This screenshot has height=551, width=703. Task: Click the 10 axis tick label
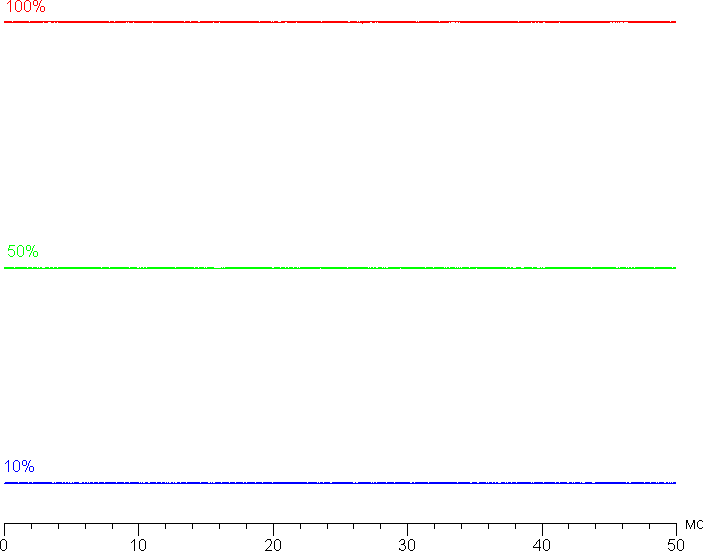coord(139,545)
